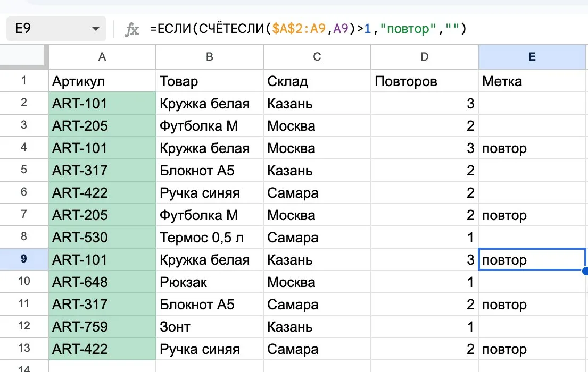Select row 5 header
The image size is (588, 372).
pyautogui.click(x=24, y=170)
